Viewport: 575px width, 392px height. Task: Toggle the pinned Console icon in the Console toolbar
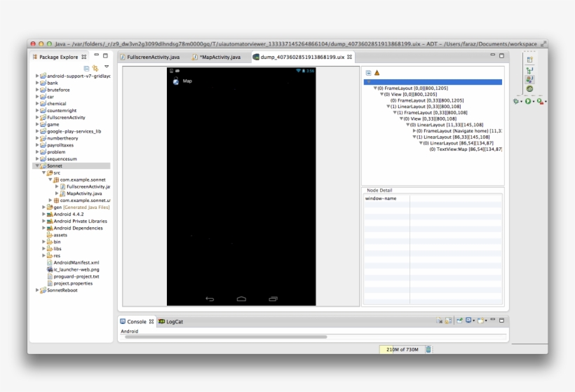coord(459,321)
